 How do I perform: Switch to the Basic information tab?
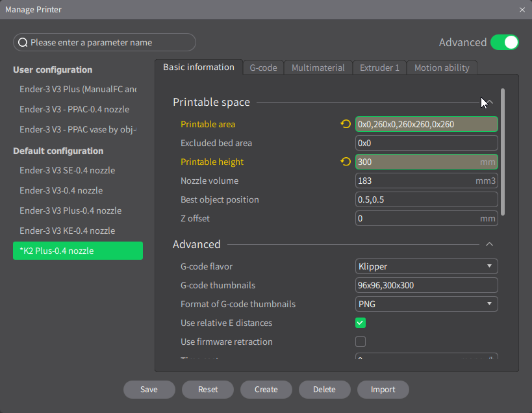[199, 67]
